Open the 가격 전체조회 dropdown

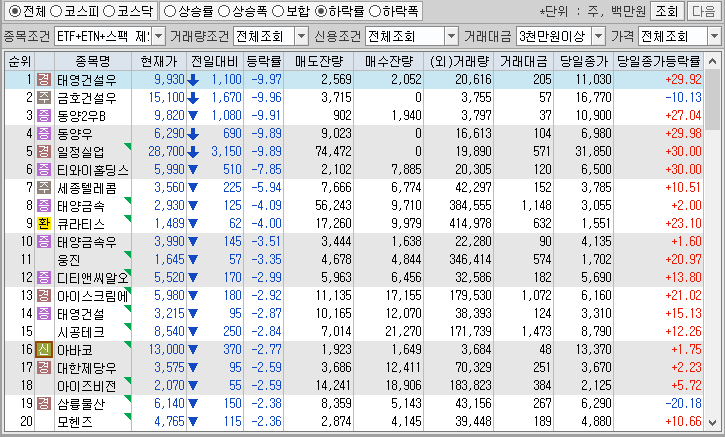tap(714, 36)
